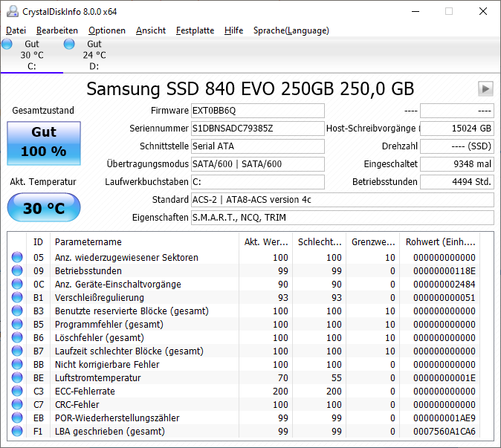Click status icon of row B3 reservierte Blöcke

tap(17, 311)
